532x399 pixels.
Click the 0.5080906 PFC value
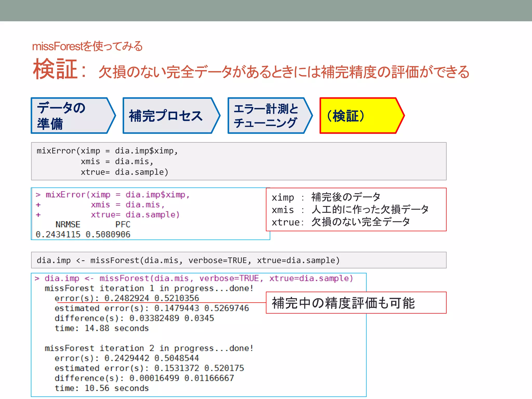coord(108,235)
